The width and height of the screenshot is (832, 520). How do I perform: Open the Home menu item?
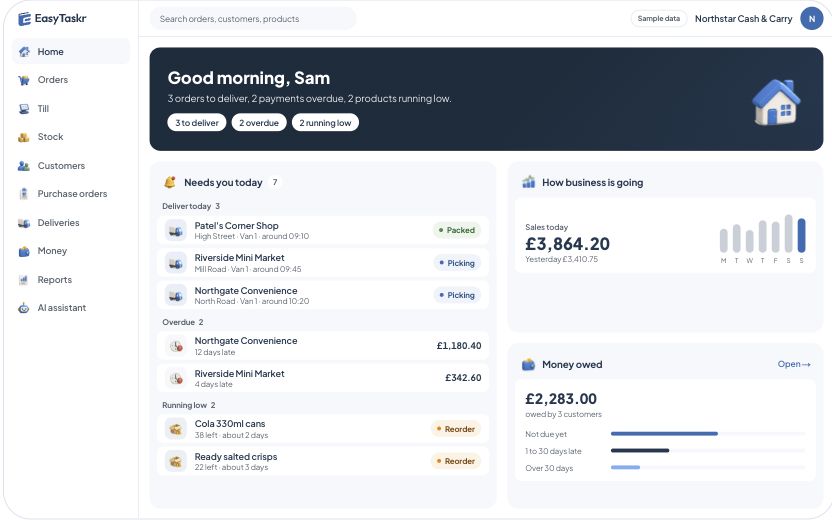click(x=71, y=51)
